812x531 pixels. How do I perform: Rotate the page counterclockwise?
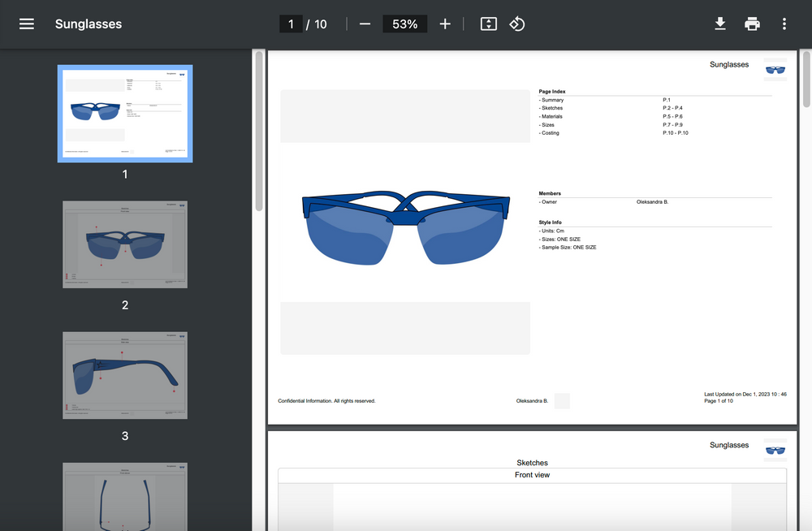[x=517, y=24]
